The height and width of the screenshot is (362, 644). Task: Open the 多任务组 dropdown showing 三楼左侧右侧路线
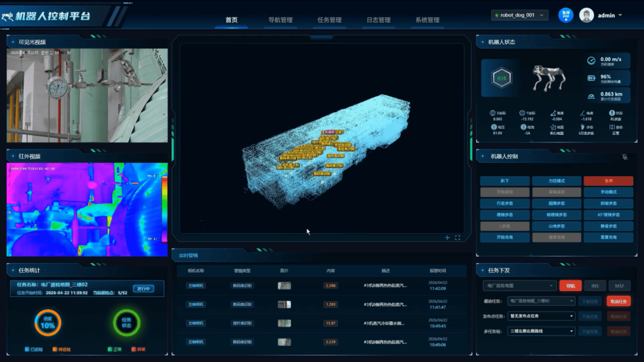[x=541, y=331]
